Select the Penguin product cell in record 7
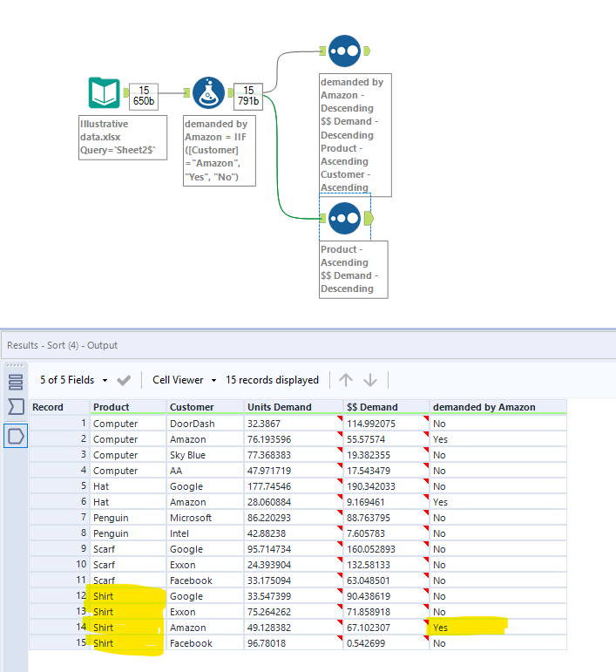Viewport: 616px width, 672px height. click(128, 518)
